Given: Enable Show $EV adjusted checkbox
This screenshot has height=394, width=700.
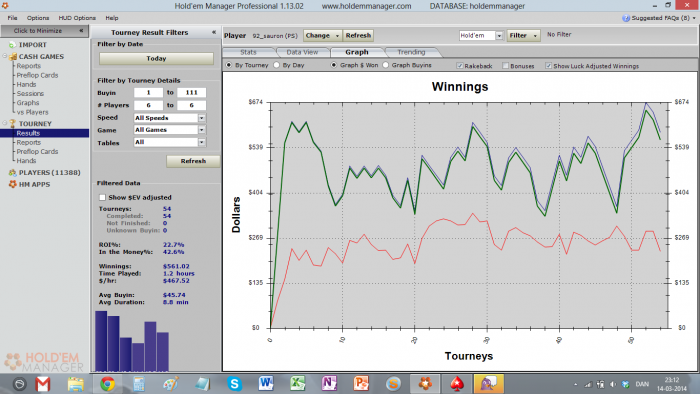Looking at the screenshot, I should tap(102, 197).
